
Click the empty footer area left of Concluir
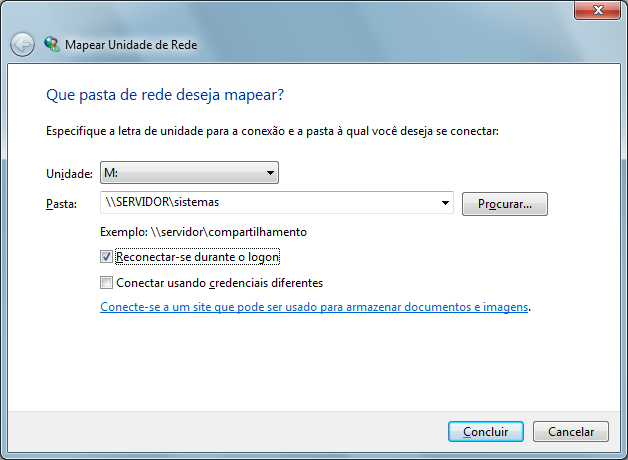(x=220, y=432)
